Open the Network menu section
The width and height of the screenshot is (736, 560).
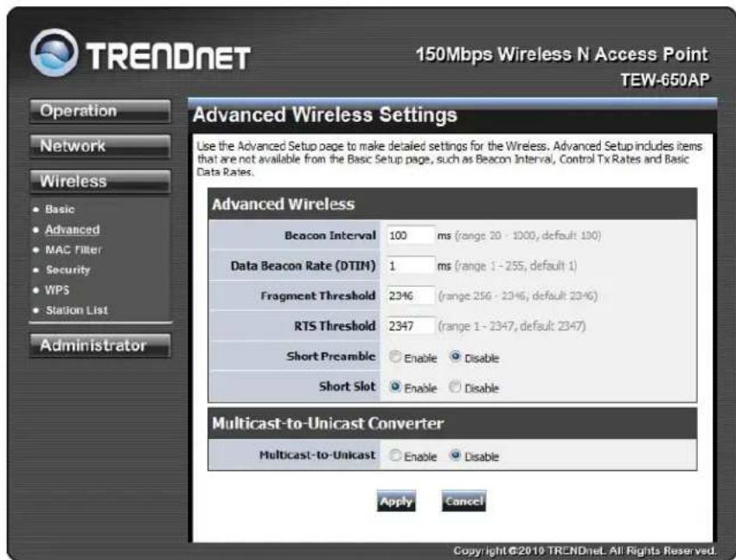[100, 146]
